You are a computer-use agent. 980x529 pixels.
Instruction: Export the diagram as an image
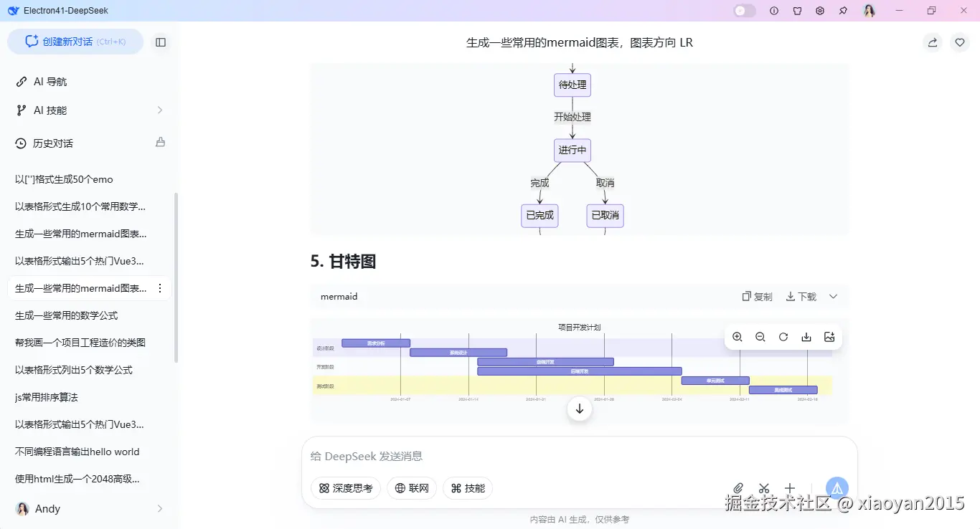[x=829, y=337]
